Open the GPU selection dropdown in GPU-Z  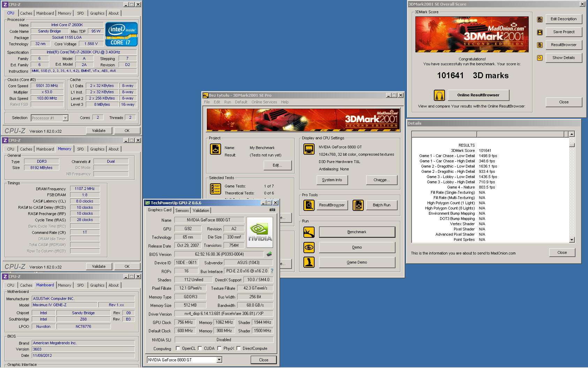(x=219, y=360)
